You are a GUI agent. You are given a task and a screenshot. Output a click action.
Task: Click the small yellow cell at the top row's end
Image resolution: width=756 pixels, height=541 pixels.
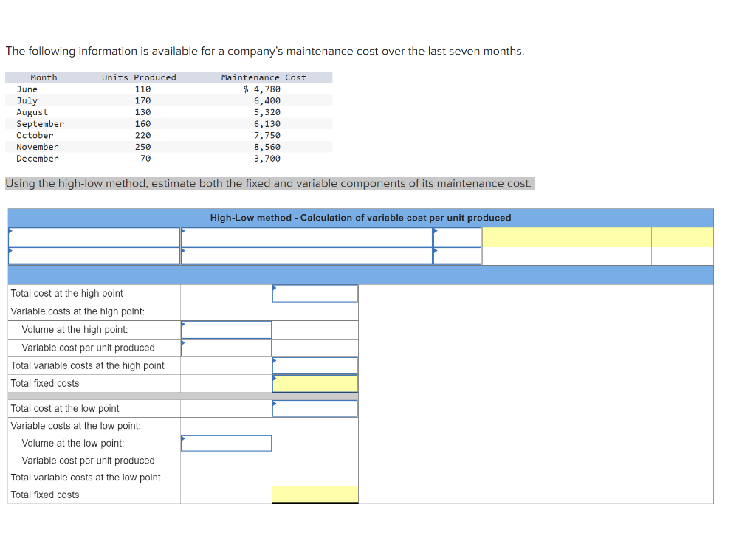coord(682,237)
